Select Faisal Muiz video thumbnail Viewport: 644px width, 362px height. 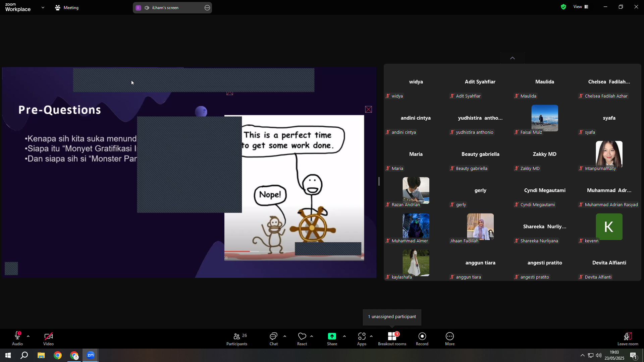pos(545,118)
